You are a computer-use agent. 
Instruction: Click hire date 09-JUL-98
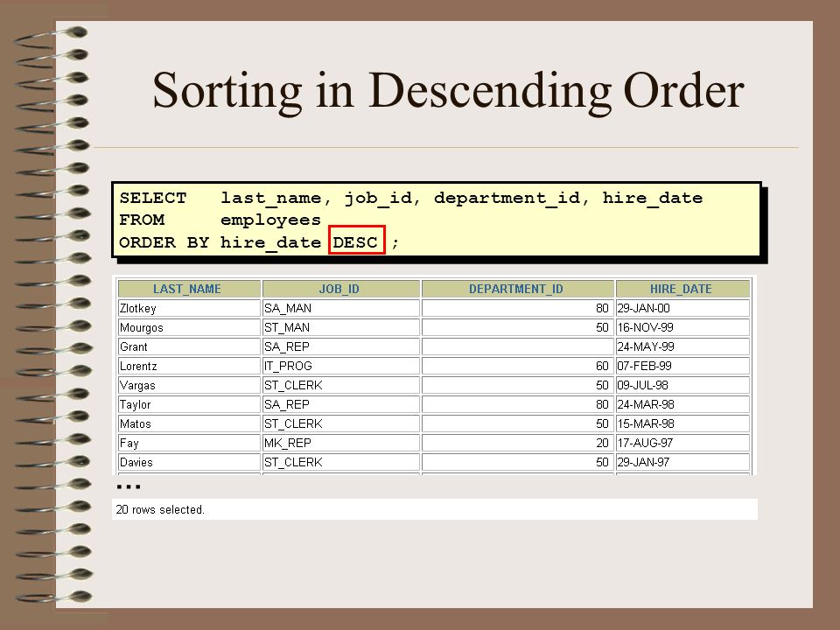[682, 385]
